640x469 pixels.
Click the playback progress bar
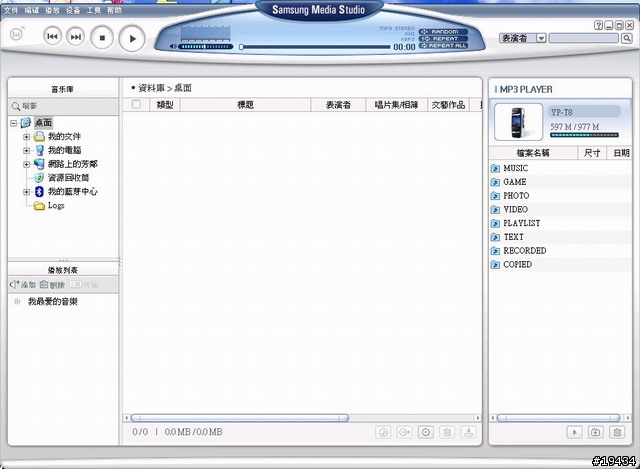click(314, 47)
